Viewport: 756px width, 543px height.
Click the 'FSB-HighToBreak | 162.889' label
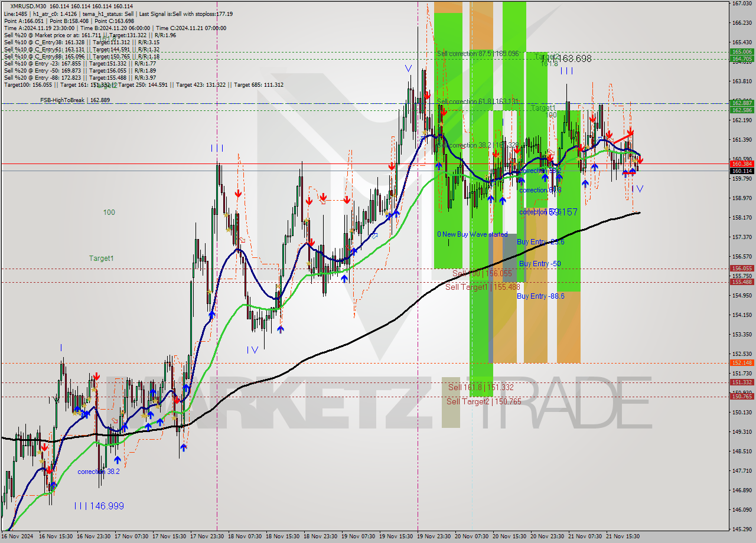[x=75, y=100]
